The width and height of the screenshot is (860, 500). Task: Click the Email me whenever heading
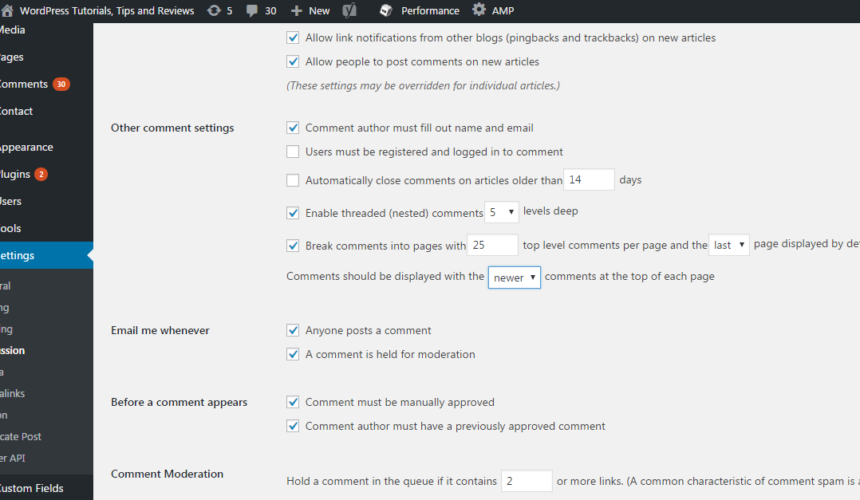(160, 331)
